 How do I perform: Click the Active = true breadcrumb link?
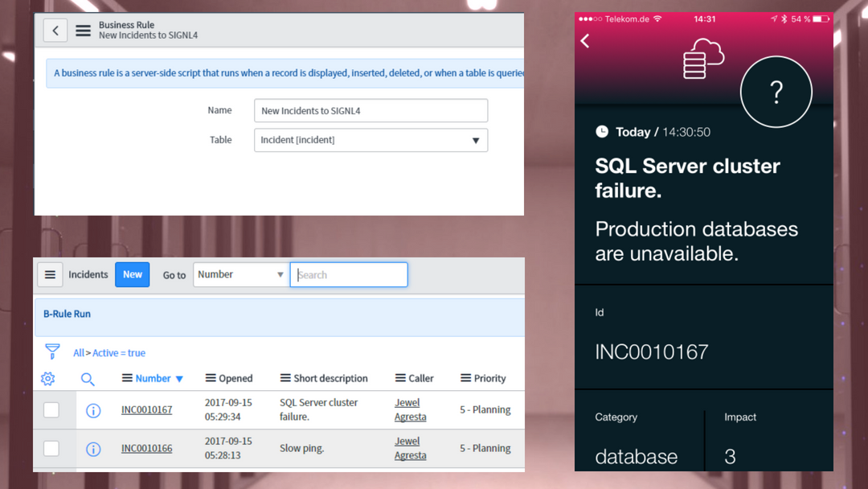click(x=119, y=353)
